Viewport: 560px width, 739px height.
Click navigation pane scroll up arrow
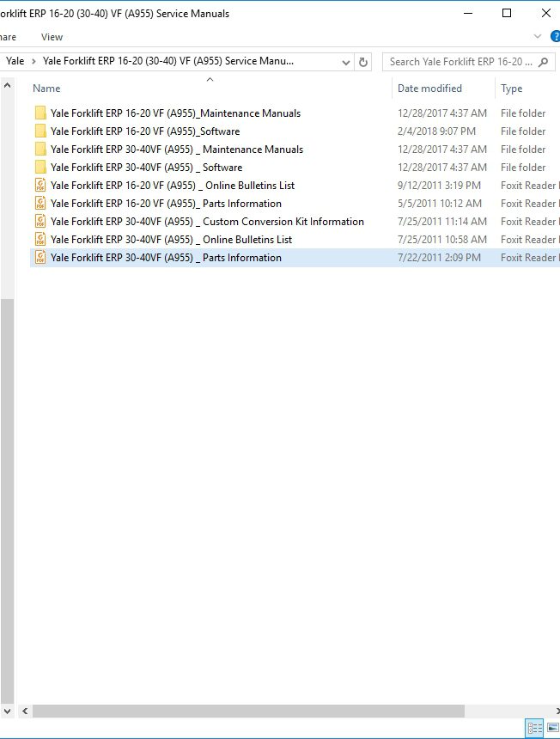click(7, 85)
